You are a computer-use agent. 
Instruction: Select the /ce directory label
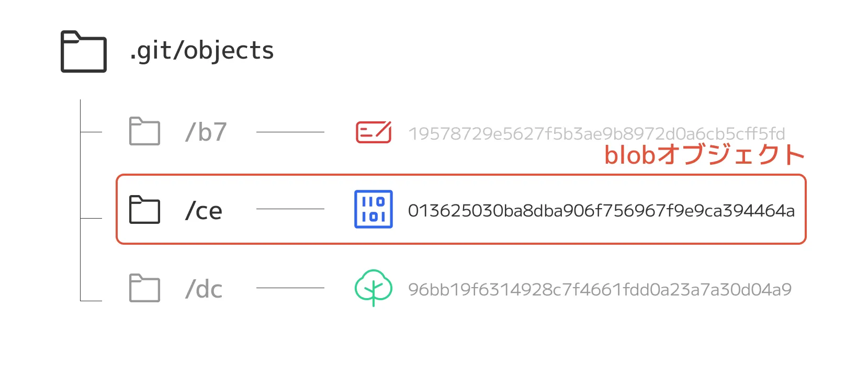204,211
